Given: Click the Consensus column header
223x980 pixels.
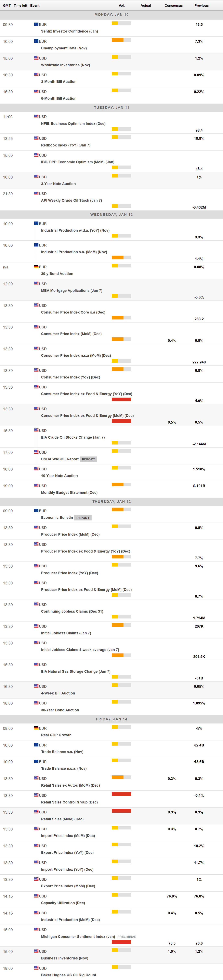Looking at the screenshot, I should [173, 6].
